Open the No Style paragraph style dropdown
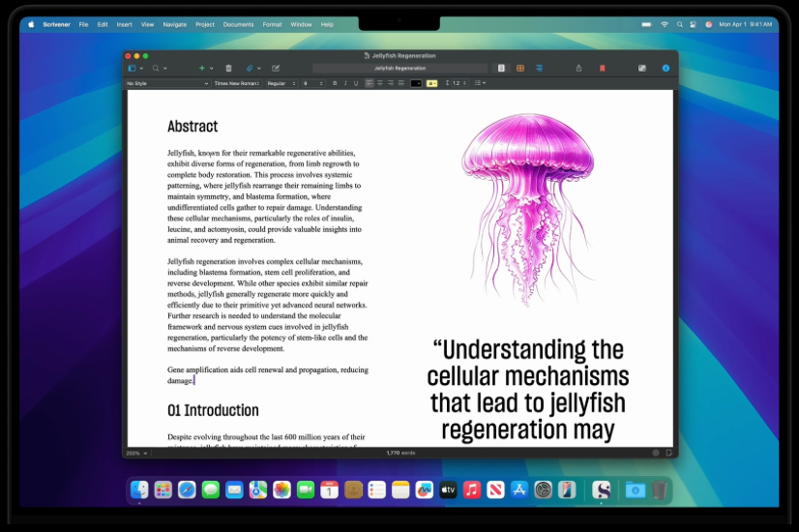The image size is (799, 532). (166, 83)
